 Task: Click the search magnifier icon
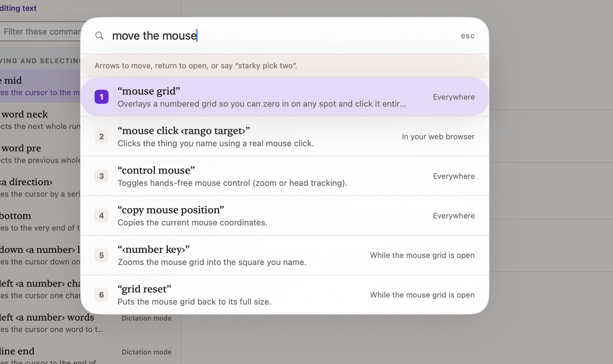pos(99,36)
